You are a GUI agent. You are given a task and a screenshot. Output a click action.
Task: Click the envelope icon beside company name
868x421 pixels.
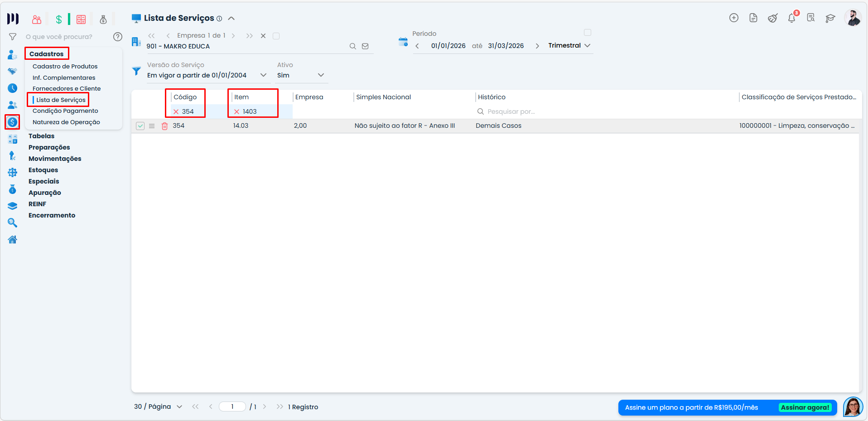click(365, 46)
